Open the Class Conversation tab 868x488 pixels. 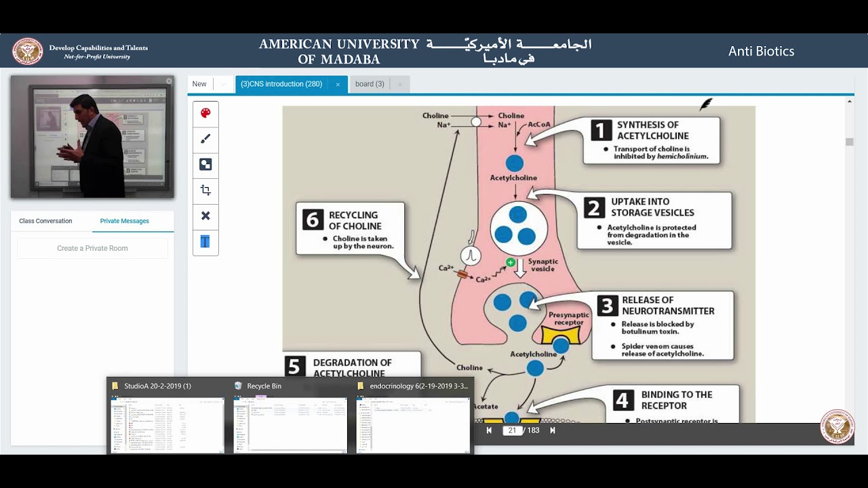(x=45, y=221)
